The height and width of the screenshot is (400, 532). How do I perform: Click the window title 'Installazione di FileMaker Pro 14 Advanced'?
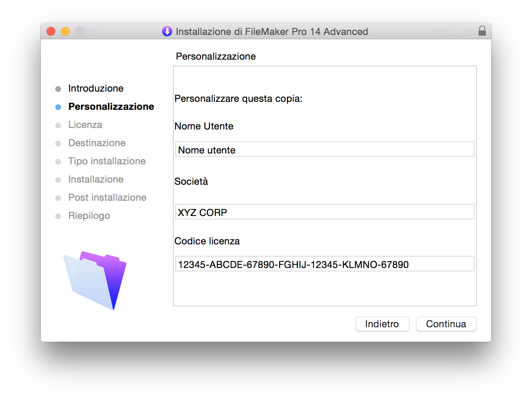pos(272,32)
